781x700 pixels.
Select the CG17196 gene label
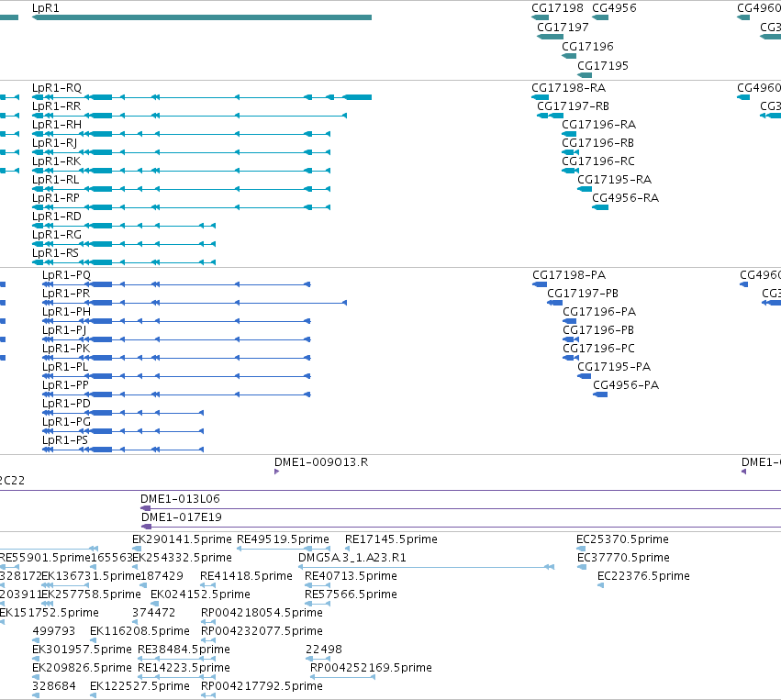pyautogui.click(x=587, y=46)
